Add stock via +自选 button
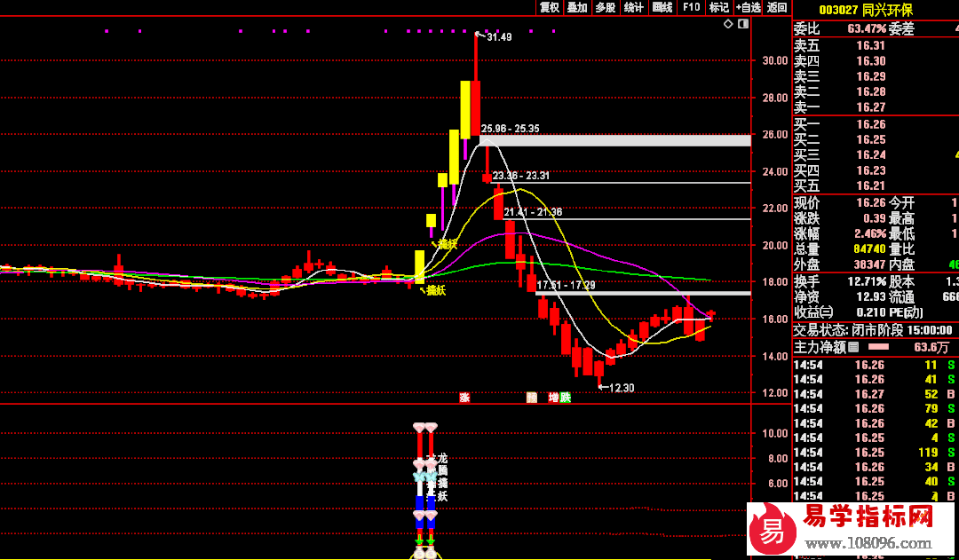The width and height of the screenshot is (959, 560). click(x=748, y=7)
